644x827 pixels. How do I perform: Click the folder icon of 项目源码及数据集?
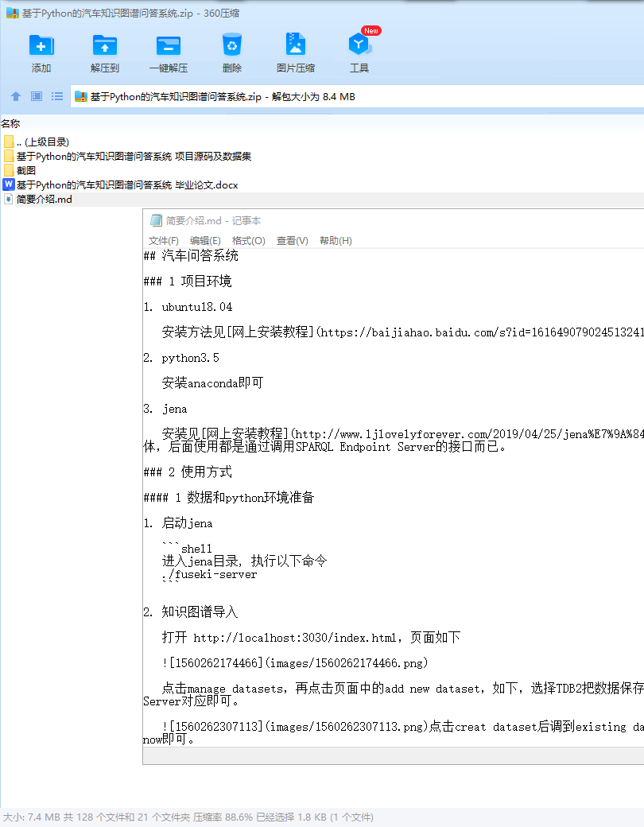9,156
